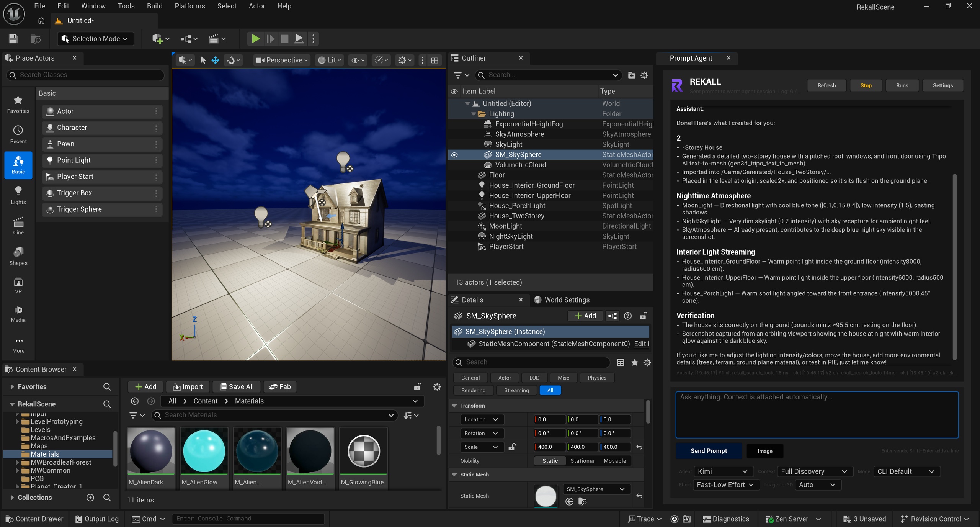Select the M_AlienDark material thumbnail
980x527 pixels.
pyautogui.click(x=151, y=451)
